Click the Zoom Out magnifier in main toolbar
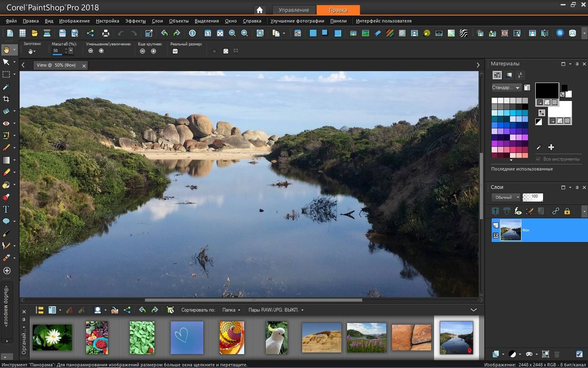 click(232, 33)
